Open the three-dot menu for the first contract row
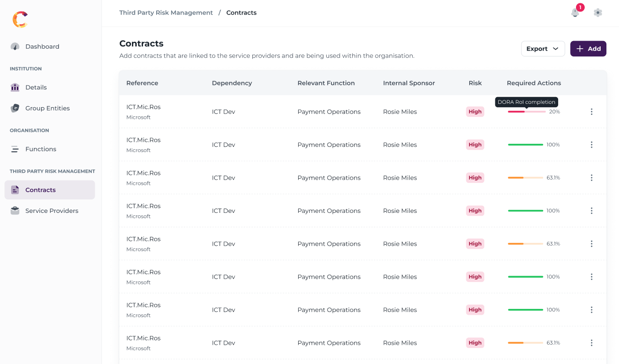Image resolution: width=619 pixels, height=364 pixels. 591,112
